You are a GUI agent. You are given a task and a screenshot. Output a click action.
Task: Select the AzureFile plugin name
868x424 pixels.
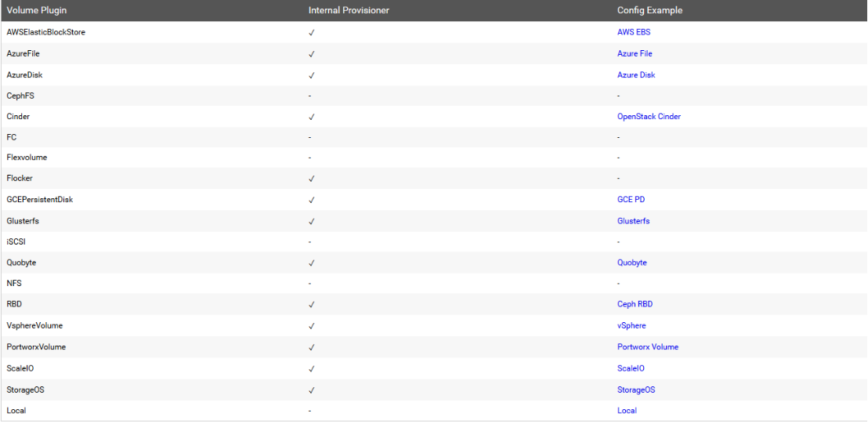pyautogui.click(x=24, y=54)
